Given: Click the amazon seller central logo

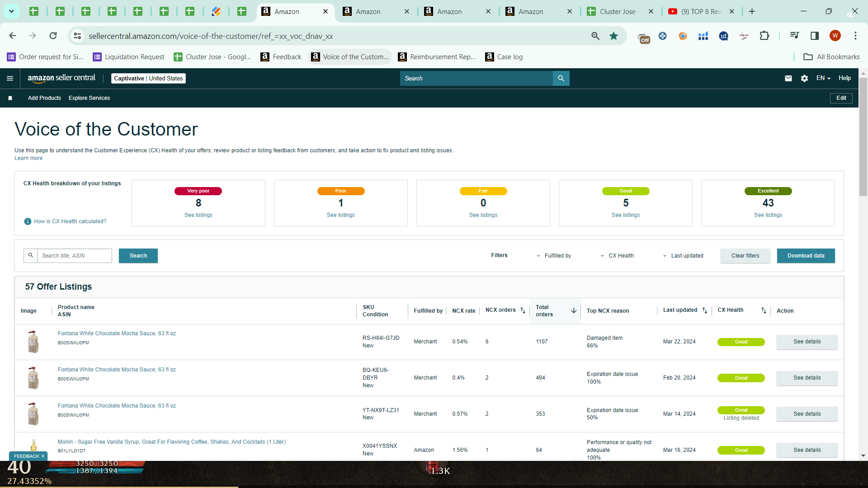Looking at the screenshot, I should [61, 78].
